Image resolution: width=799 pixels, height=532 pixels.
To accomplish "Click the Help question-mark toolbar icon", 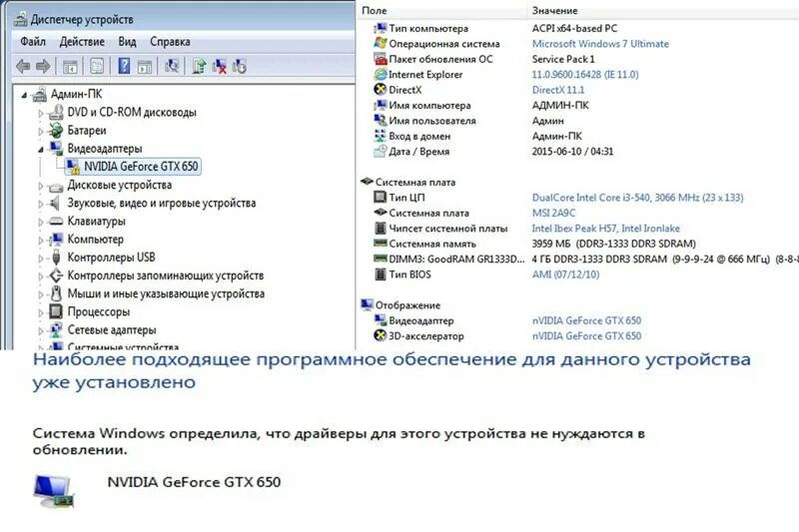I will 124,66.
